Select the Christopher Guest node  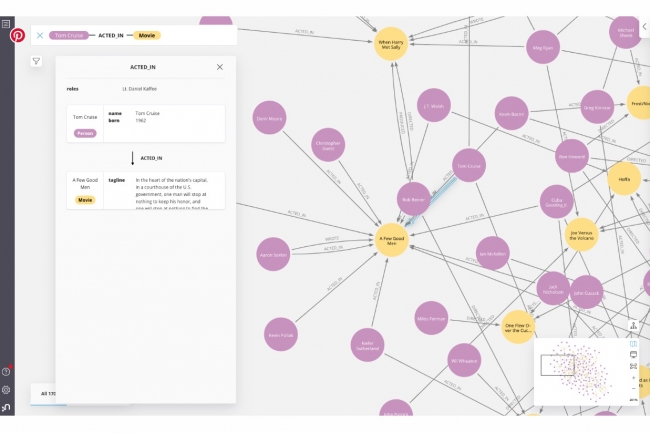328,145
